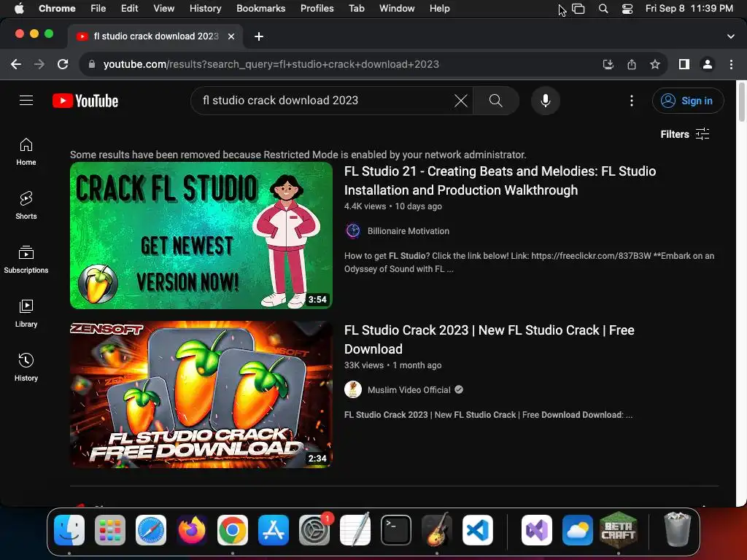
Task: Open the Apple menu
Action: pyautogui.click(x=19, y=8)
